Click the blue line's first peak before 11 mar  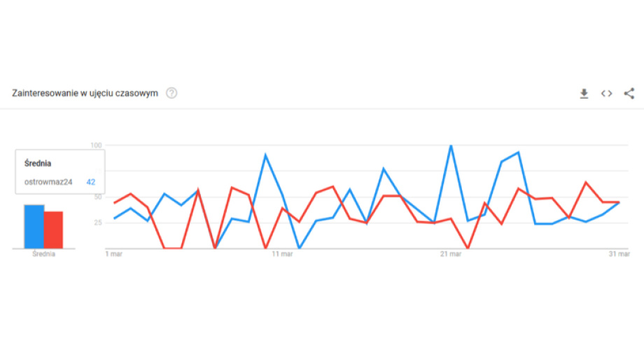(265, 155)
